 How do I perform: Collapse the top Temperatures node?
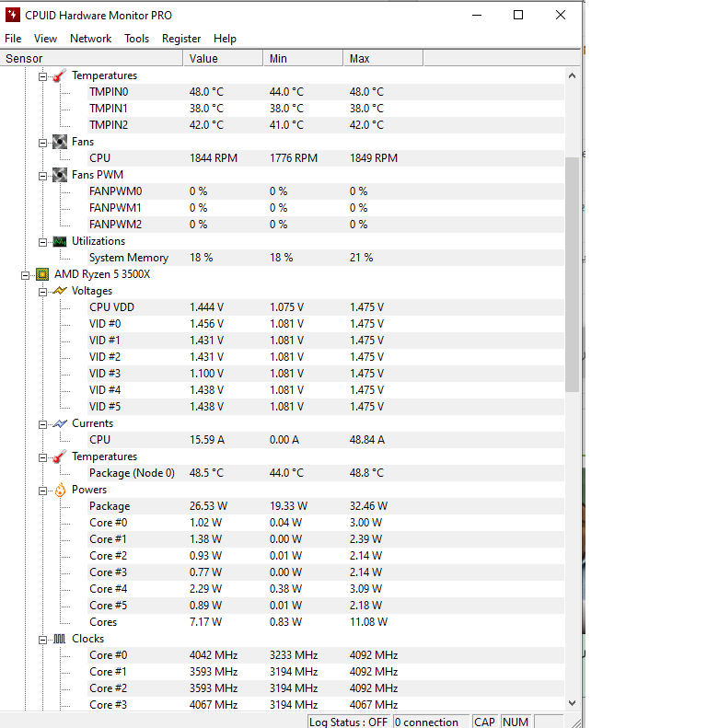pyautogui.click(x=42, y=76)
